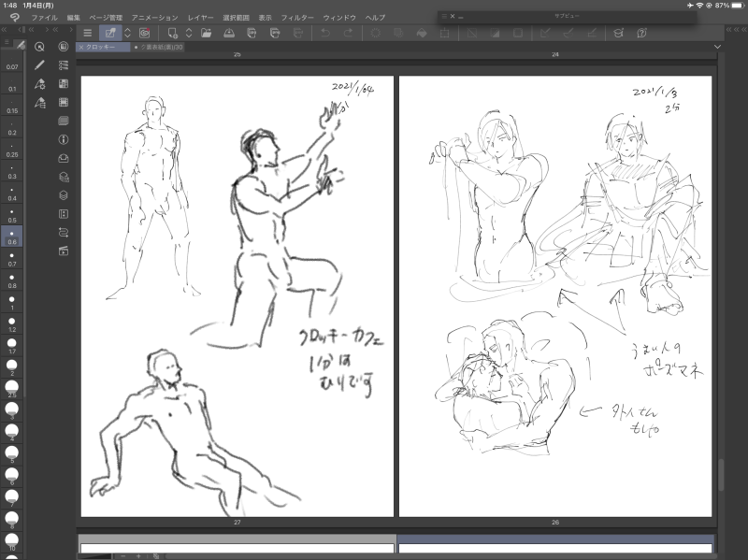Toggle show selection border icon
The width and height of the screenshot is (748, 560).
pos(518,33)
